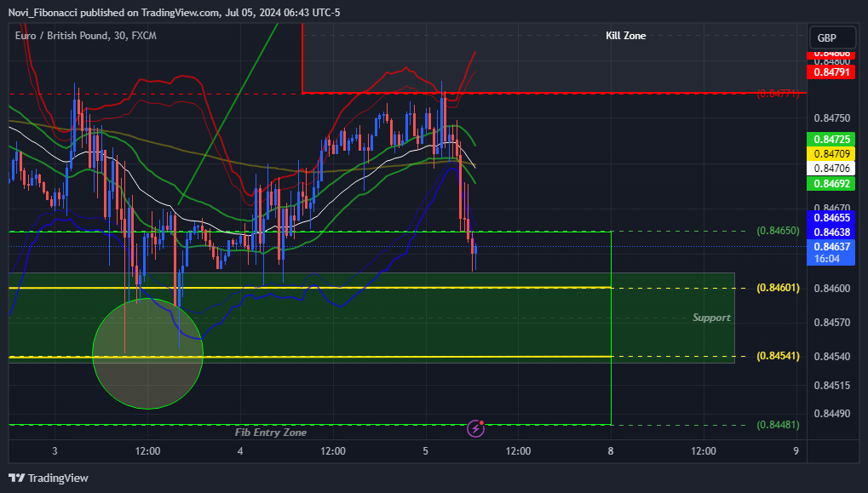Screen dimensions: 868x493
Task: Click the 0.84490 price axis tick
Action: (x=831, y=413)
